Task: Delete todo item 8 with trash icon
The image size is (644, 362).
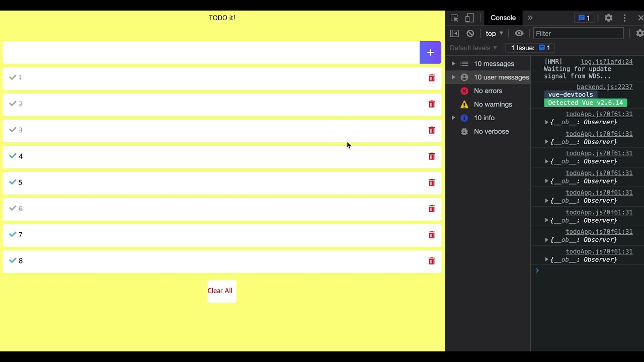Action: pyautogui.click(x=431, y=261)
